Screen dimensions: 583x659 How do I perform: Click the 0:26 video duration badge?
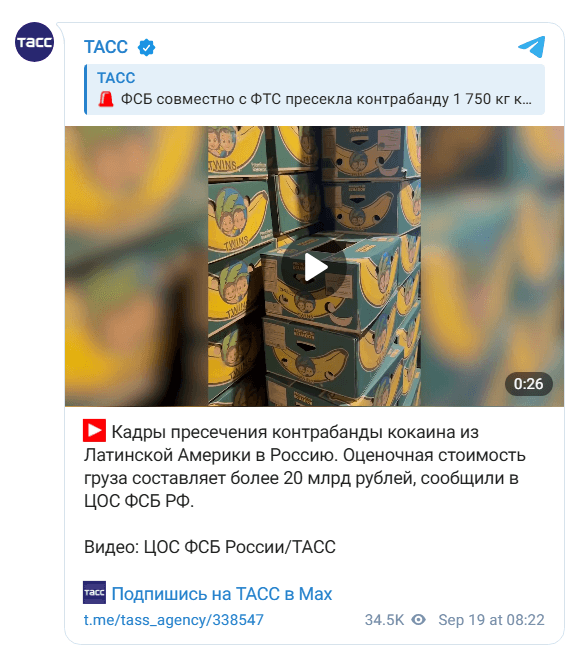pyautogui.click(x=528, y=384)
